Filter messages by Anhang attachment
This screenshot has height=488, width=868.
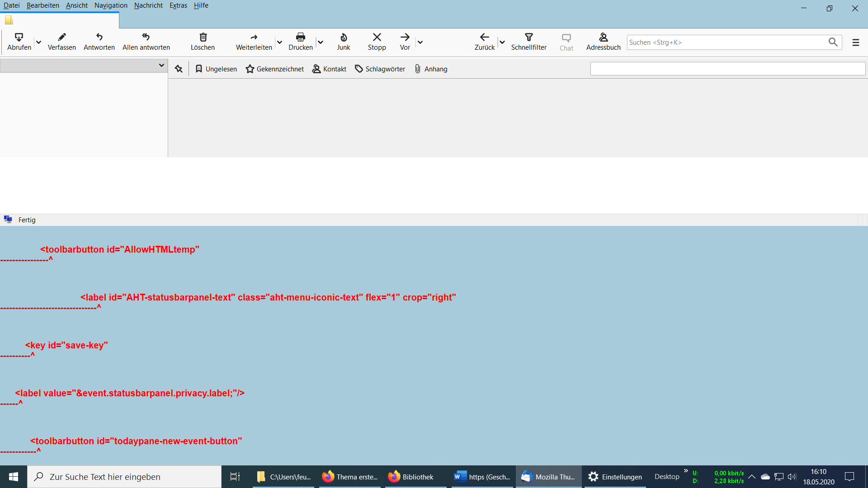pyautogui.click(x=430, y=69)
